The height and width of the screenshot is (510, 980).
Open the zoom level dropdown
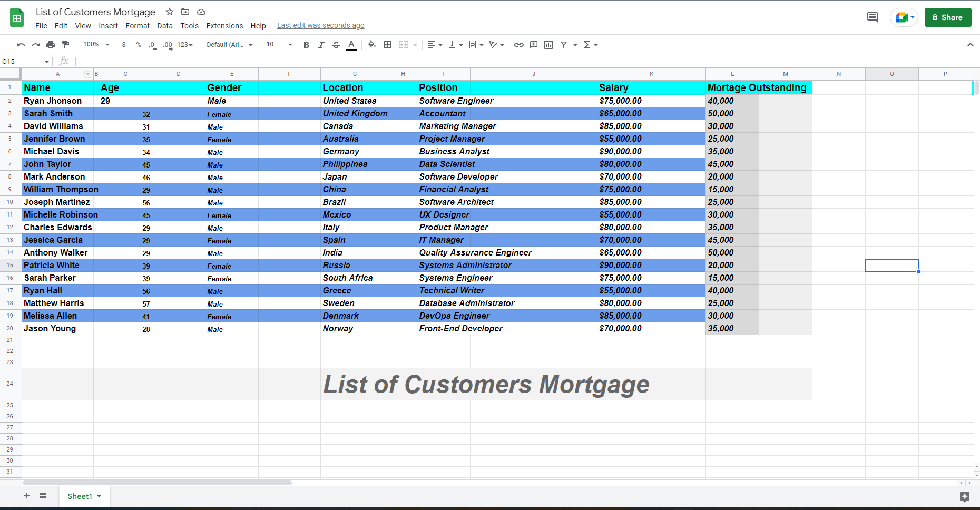(96, 45)
